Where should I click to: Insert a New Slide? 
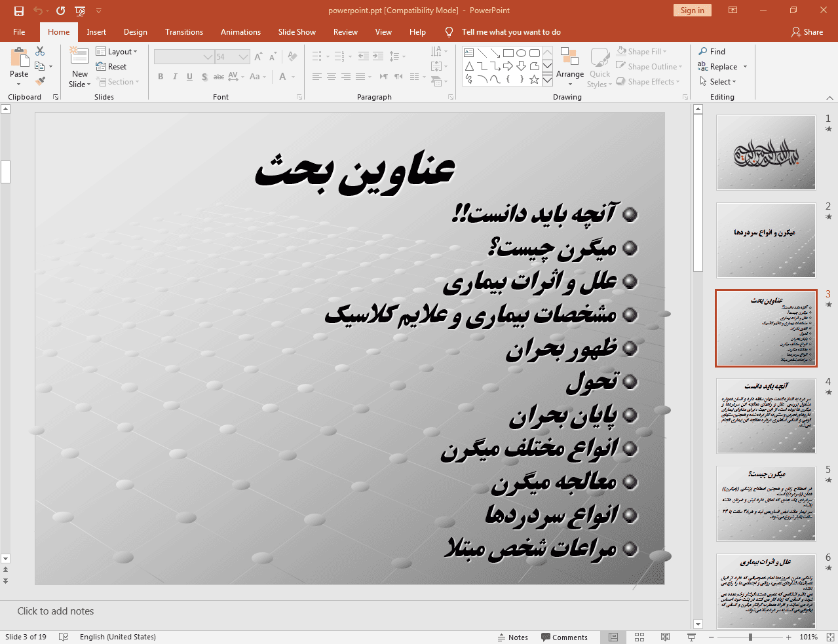(79, 66)
